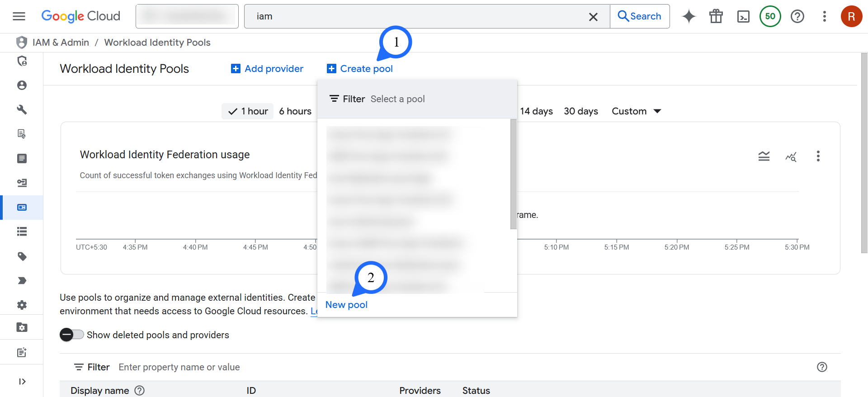This screenshot has width=868, height=397.
Task: Click IAM & Admin breadcrumb
Action: (x=61, y=43)
